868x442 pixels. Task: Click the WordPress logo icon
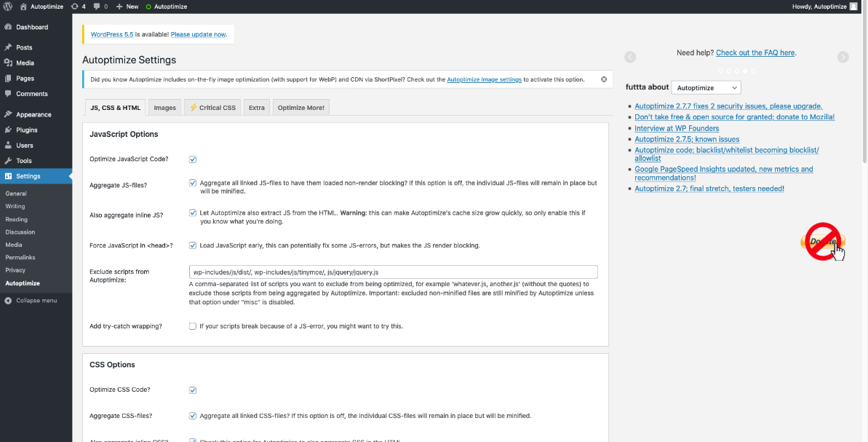8,7
